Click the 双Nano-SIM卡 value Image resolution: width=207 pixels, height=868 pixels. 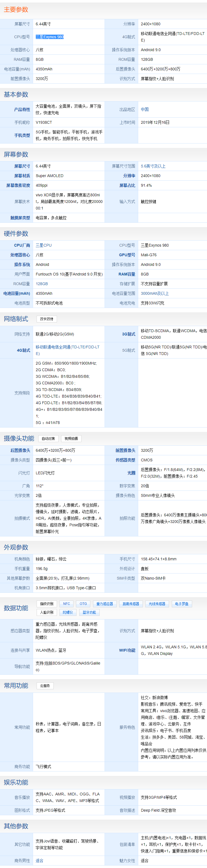coord(153,578)
